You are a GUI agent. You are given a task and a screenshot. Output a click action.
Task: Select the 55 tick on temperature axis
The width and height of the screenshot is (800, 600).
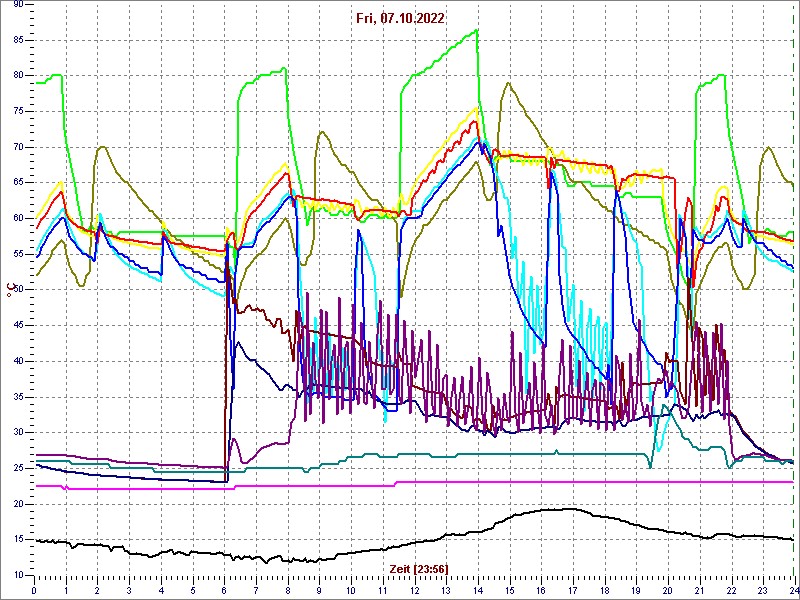pos(18,254)
